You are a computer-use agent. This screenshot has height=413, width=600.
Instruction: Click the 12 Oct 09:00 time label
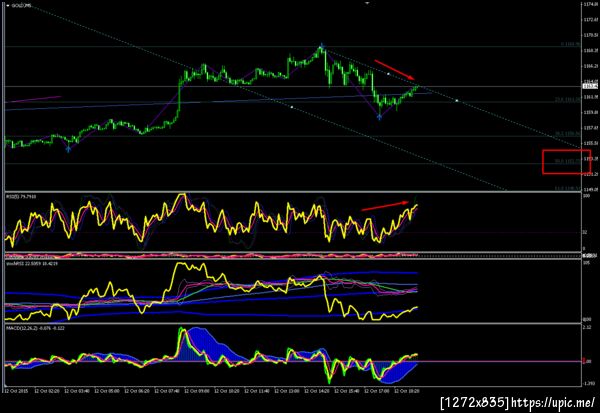click(x=197, y=391)
